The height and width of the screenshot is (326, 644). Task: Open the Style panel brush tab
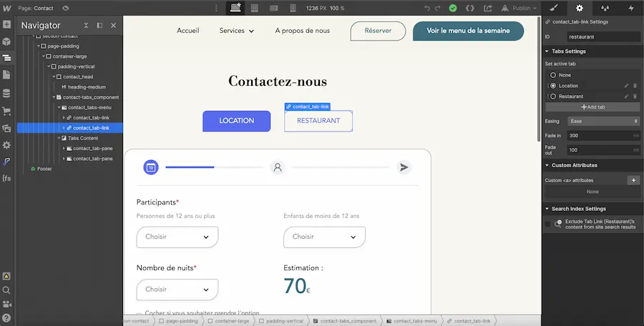(x=554, y=8)
